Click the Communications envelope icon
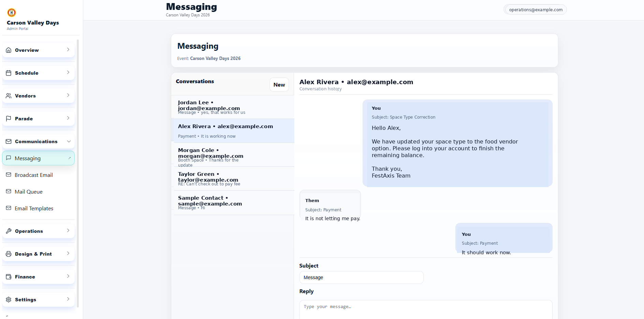Image resolution: width=644 pixels, height=319 pixels. (9, 141)
